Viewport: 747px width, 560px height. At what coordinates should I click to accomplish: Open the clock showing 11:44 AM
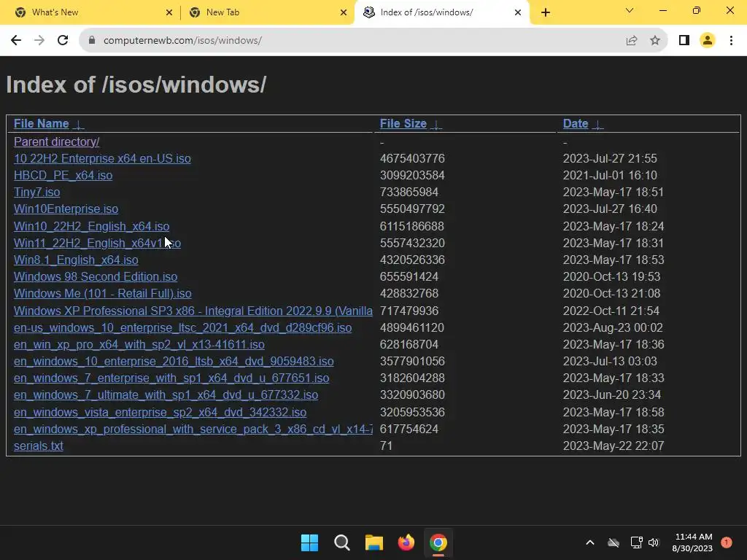click(692, 542)
